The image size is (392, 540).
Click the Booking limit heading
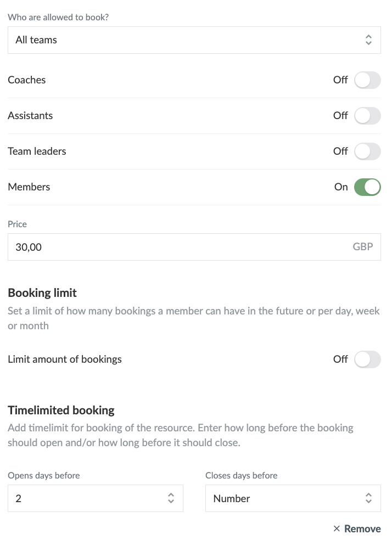[42, 292]
